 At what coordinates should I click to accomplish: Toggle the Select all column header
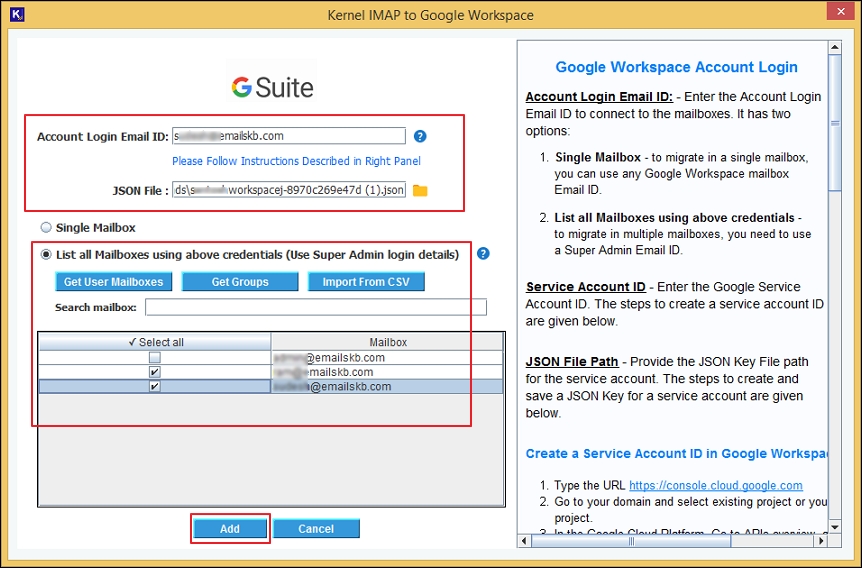(155, 342)
